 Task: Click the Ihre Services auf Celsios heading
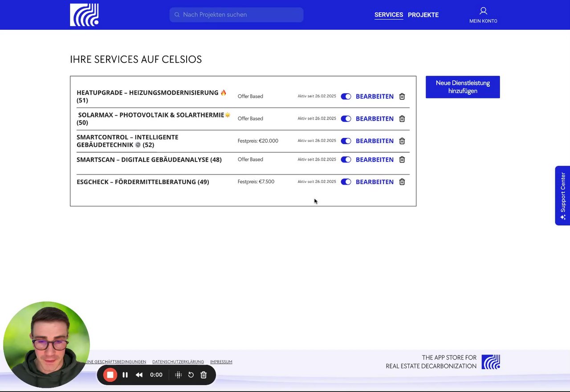click(136, 60)
